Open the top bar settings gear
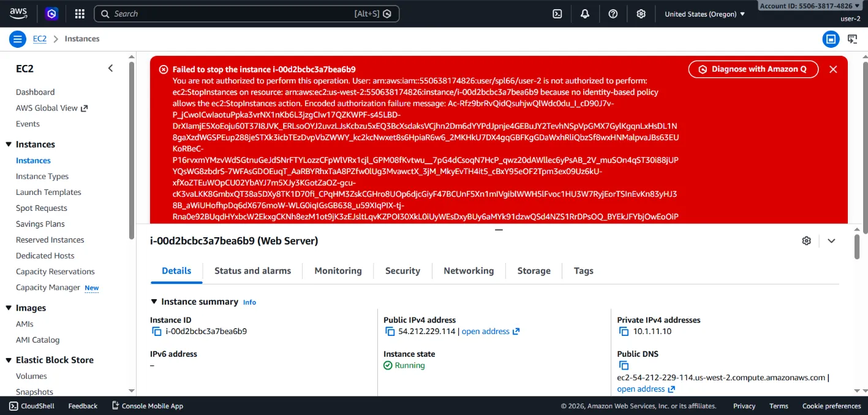868x415 pixels. tap(641, 13)
